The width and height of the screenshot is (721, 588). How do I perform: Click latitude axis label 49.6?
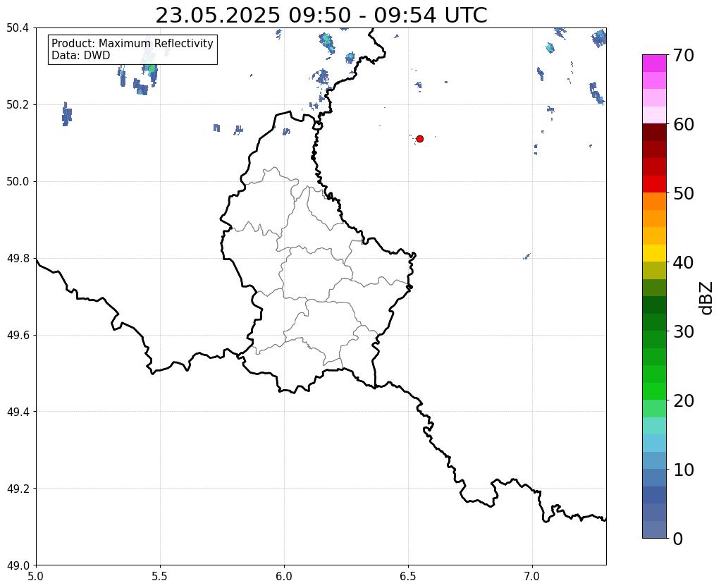[x=18, y=336]
